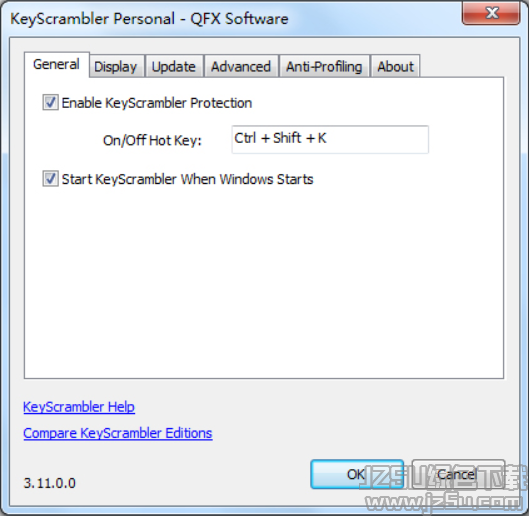This screenshot has height=516, width=529.
Task: Select the Advanced tab
Action: coord(241,66)
